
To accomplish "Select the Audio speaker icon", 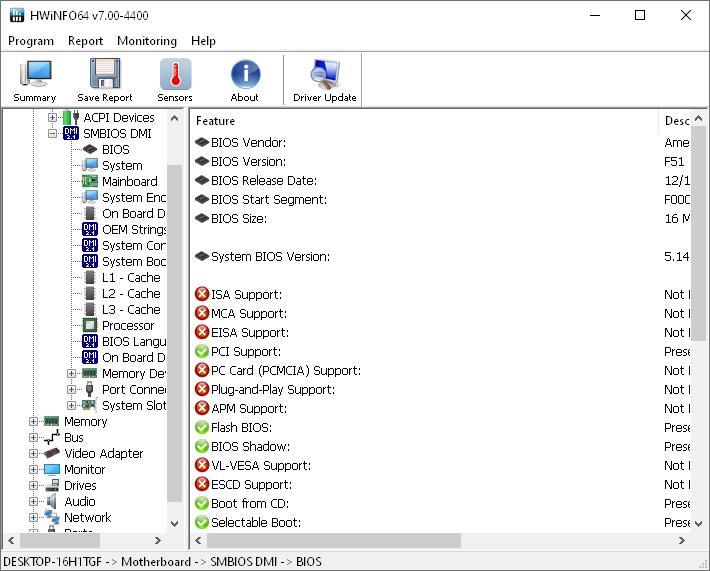I will coord(52,501).
